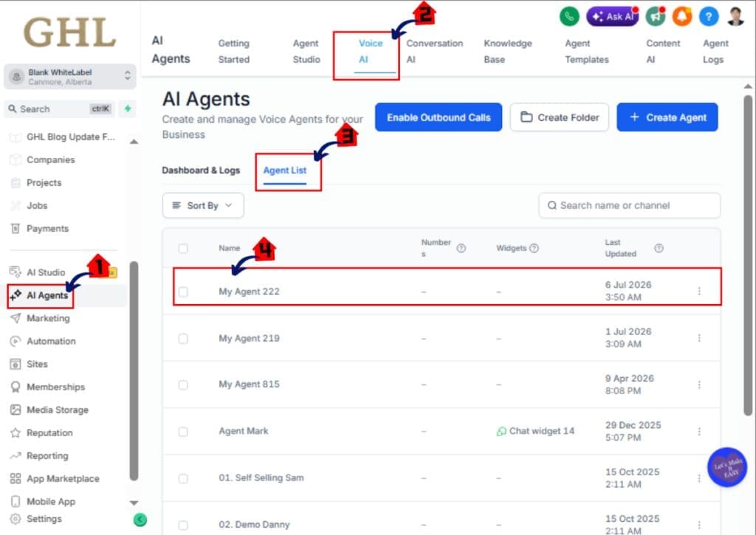Open Settings in the sidebar
The image size is (756, 535).
tap(44, 519)
